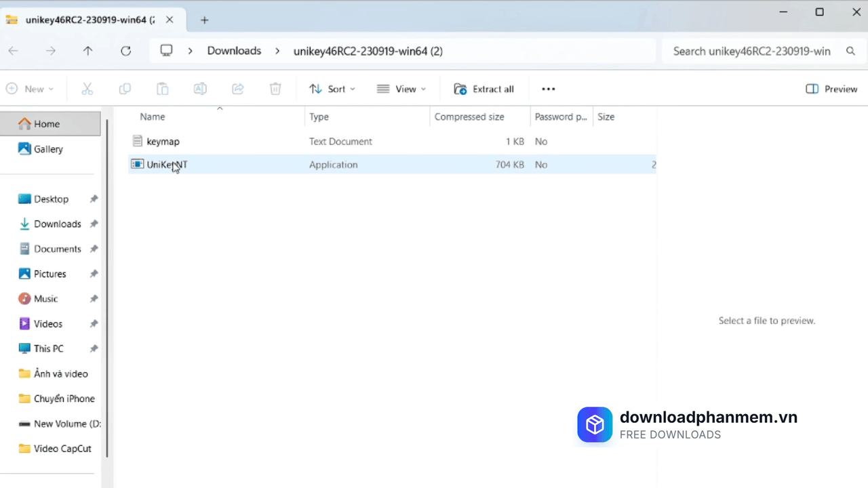Go up one folder level

coord(87,51)
